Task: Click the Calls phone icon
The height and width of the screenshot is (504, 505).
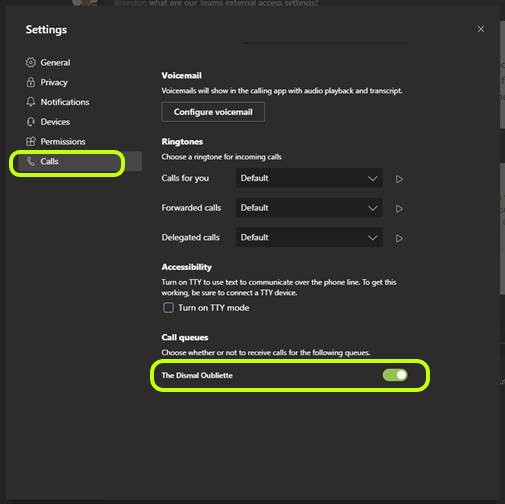Action: [31, 161]
